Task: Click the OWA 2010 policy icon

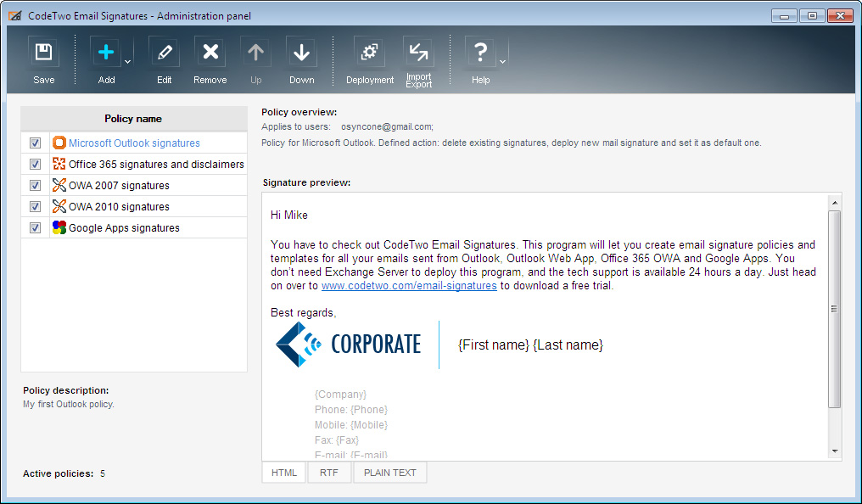Action: [59, 207]
